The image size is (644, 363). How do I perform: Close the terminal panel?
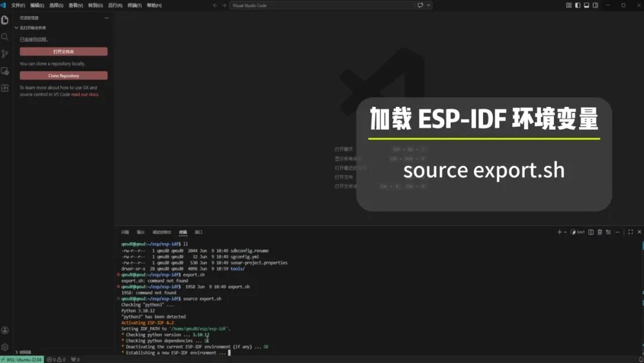coord(639,232)
